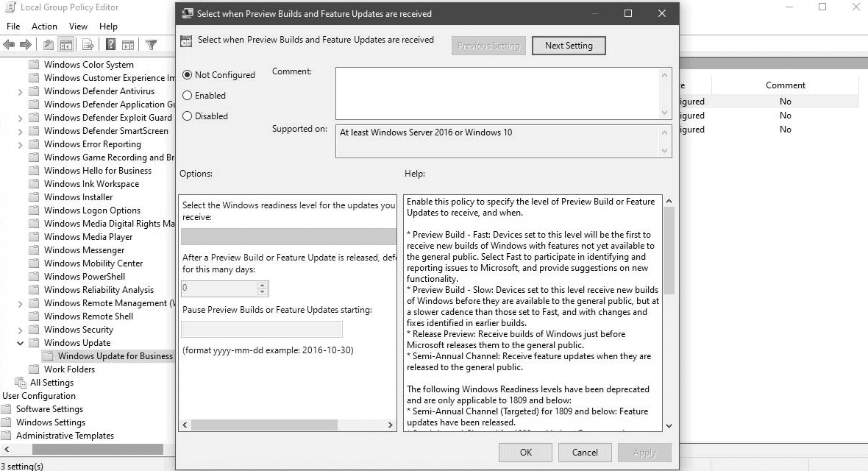868x471 pixels.
Task: Select Windows Settings under User Configuration
Action: pyautogui.click(x=50, y=422)
